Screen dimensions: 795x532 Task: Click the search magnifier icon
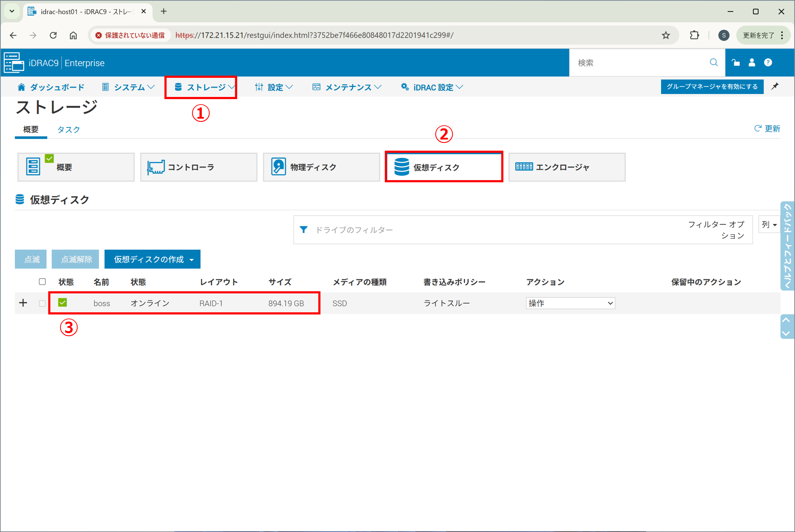tap(713, 62)
